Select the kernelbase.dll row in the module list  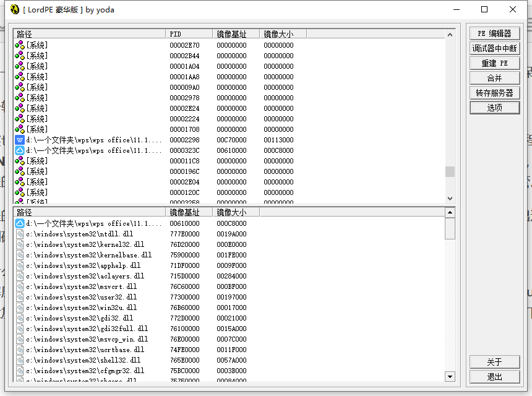[x=93, y=255]
